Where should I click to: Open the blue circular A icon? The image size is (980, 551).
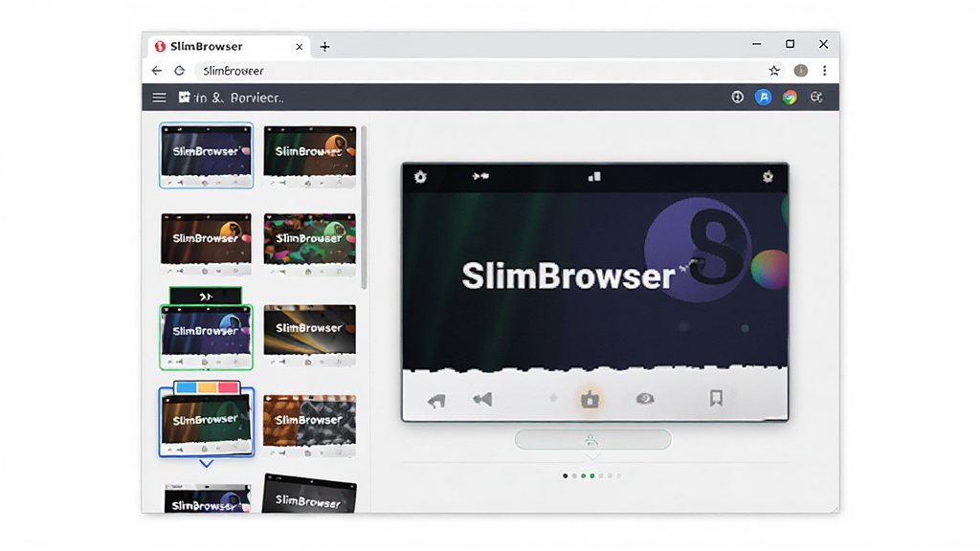[763, 97]
